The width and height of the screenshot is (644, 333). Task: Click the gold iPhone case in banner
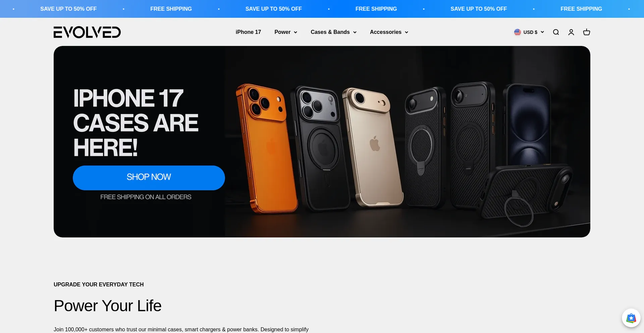point(372,148)
